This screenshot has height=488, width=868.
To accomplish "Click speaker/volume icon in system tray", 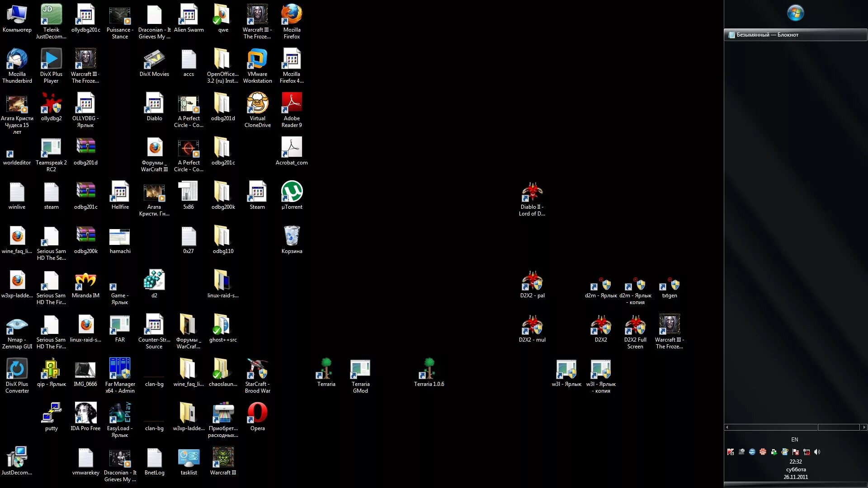I will click(x=817, y=452).
